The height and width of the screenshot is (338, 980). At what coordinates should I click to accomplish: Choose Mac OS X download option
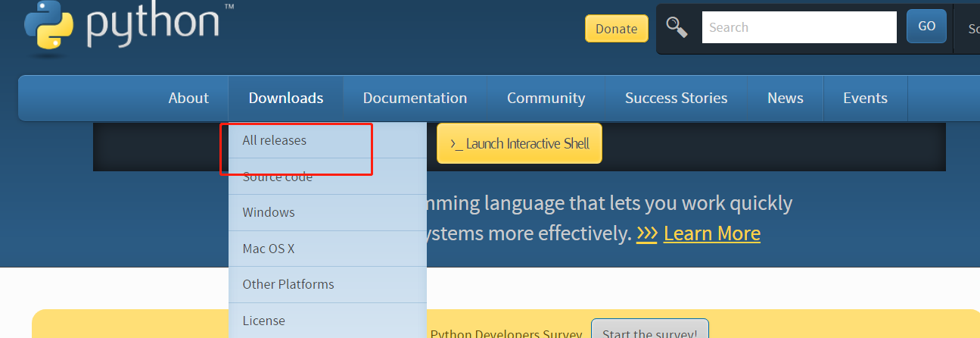[327, 249]
